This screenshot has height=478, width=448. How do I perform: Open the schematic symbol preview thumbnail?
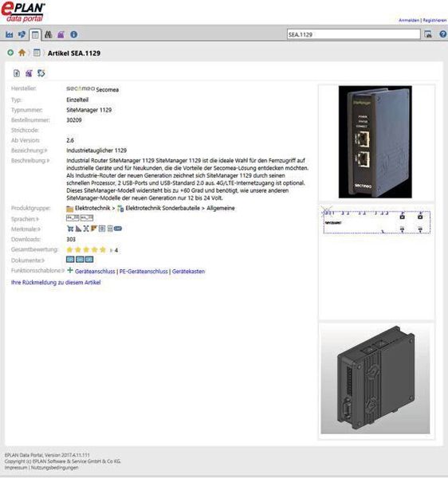tap(376, 221)
